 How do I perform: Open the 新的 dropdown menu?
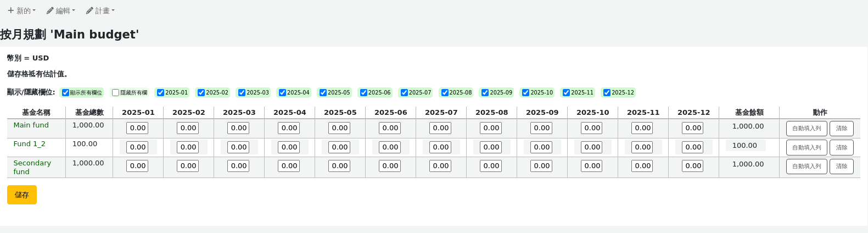pos(21,10)
